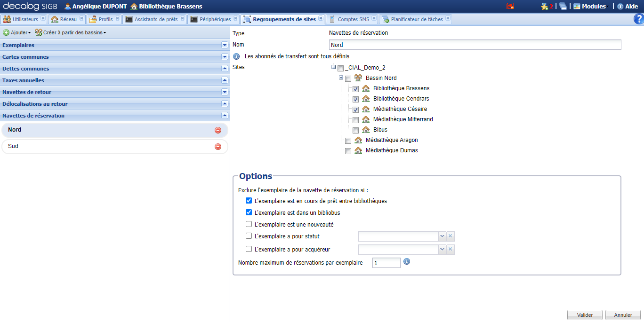644x322 pixels.
Task: Uncheck the Bibliothèque Brassens site checkbox
Action: (x=355, y=89)
